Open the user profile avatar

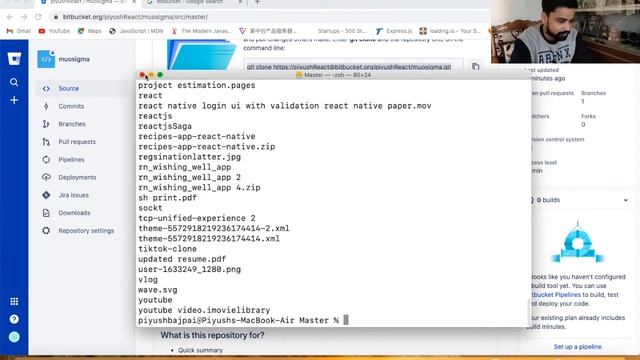tap(14, 337)
